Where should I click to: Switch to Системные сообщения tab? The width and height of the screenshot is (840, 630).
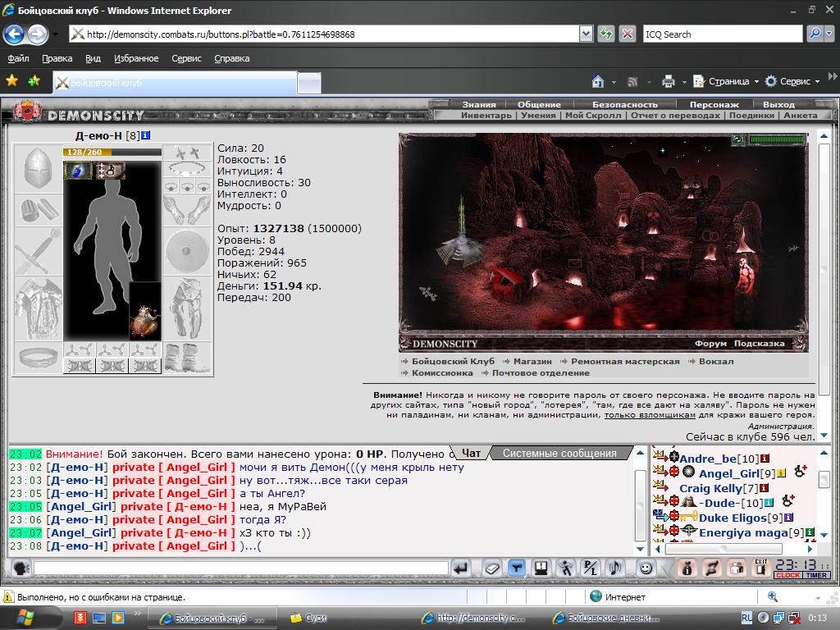point(559,453)
